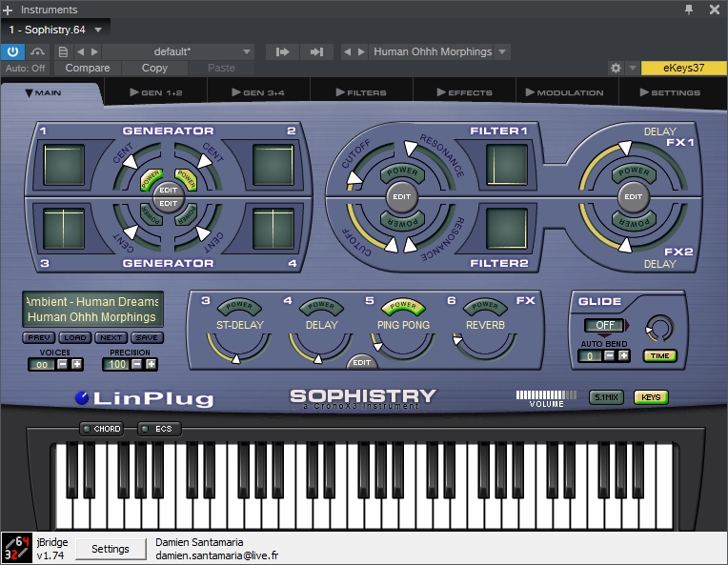Viewport: 728px width, 565px height.
Task: Open the FILTERS tab
Action: (x=361, y=92)
